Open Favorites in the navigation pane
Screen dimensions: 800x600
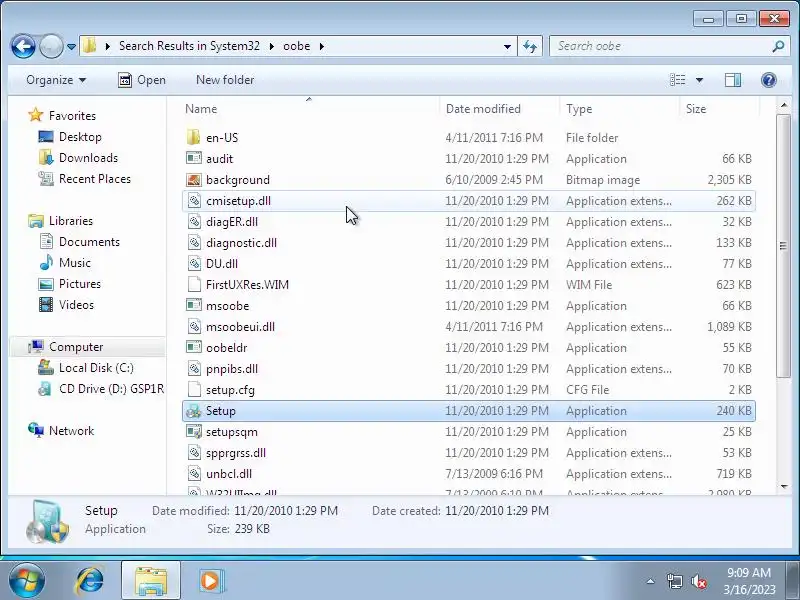(x=72, y=116)
